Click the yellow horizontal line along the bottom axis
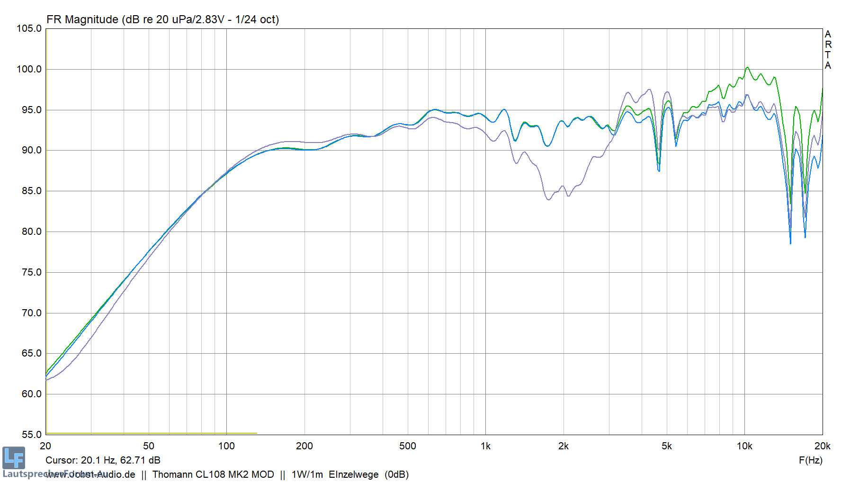This screenshot has height=482, width=868. click(x=152, y=433)
